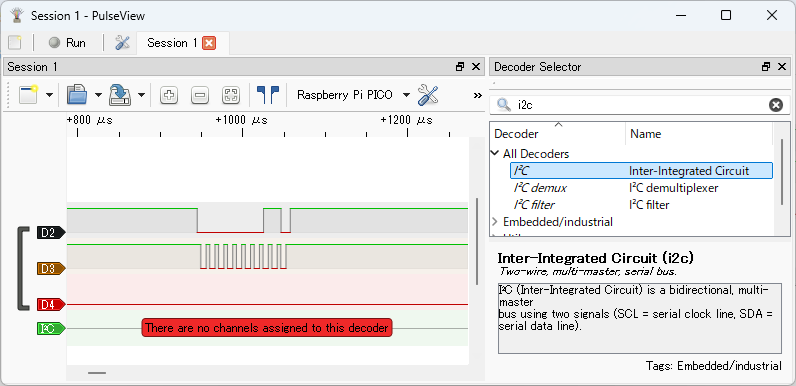This screenshot has height=386, width=796.
Task: Undock the Session 1 panel with the float icon
Action: (460, 67)
